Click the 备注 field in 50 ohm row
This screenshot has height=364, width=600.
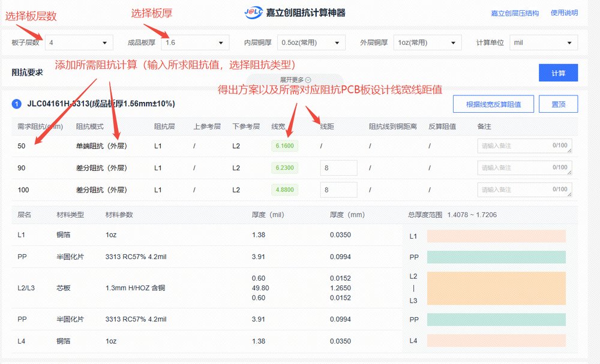coord(524,146)
